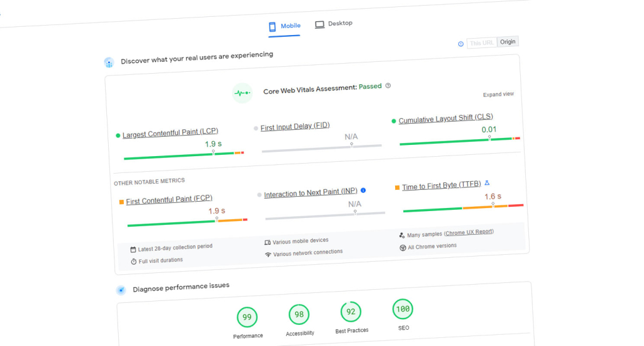644x346 pixels.
Task: Click the info icon left of This URL
Action: 461,44
